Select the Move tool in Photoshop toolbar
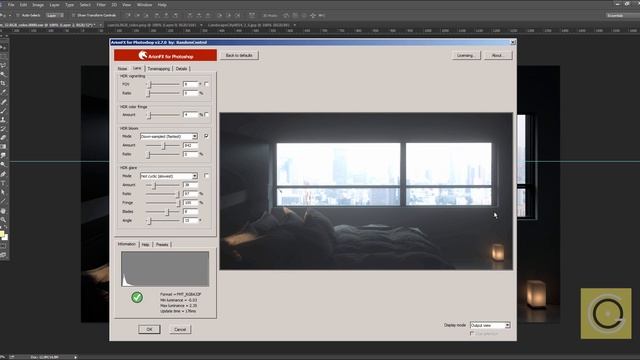640x360 pixels. 3,47
